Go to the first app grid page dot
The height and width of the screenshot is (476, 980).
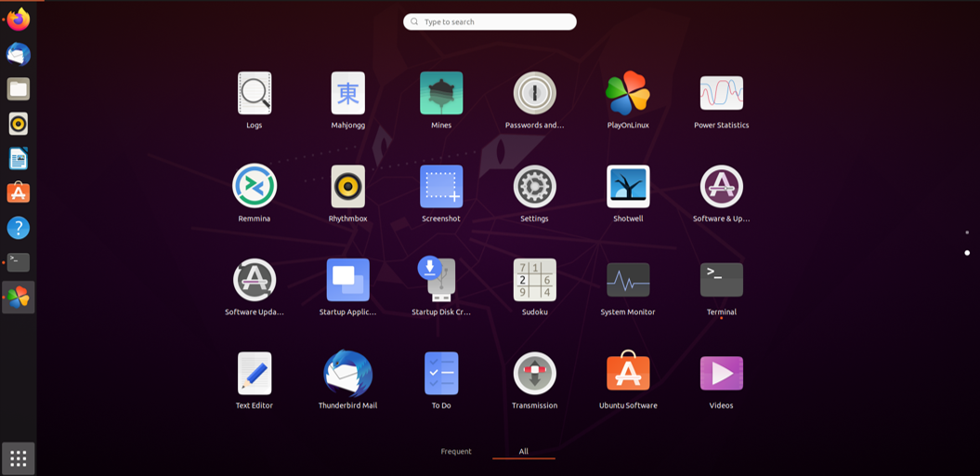pos(967,232)
